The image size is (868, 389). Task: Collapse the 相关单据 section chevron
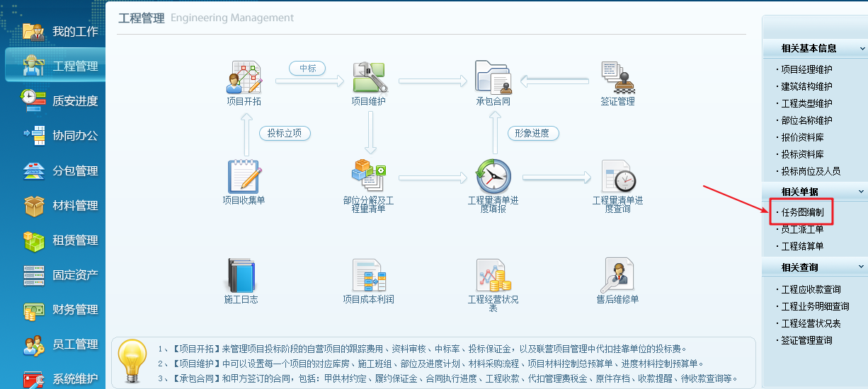[x=862, y=192]
